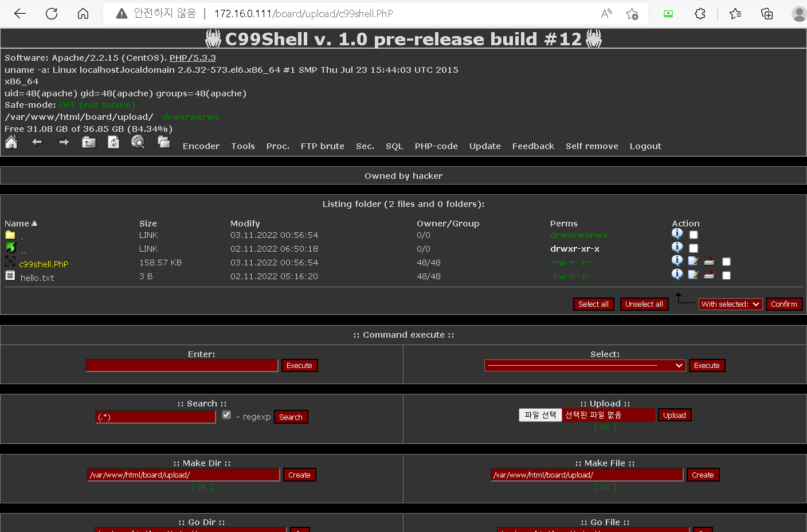Edit c99shell.PhP with the pencil icon
Viewport: 807px width, 532px height.
click(694, 261)
